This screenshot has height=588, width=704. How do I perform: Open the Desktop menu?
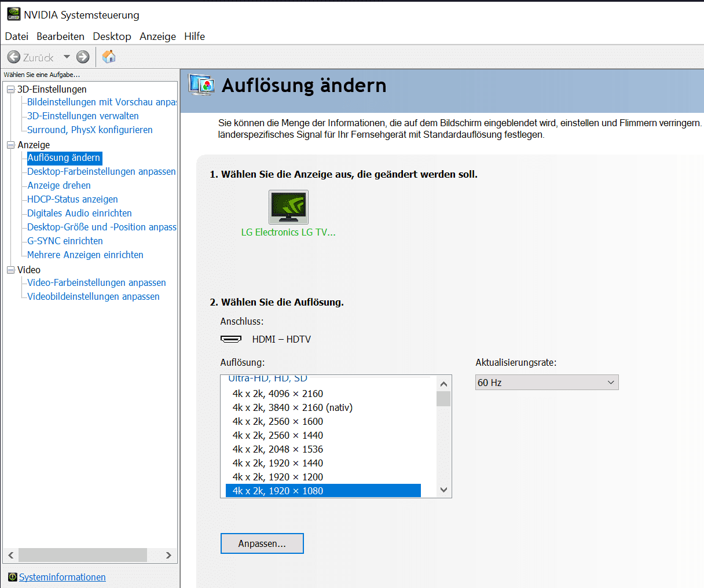[x=112, y=36]
